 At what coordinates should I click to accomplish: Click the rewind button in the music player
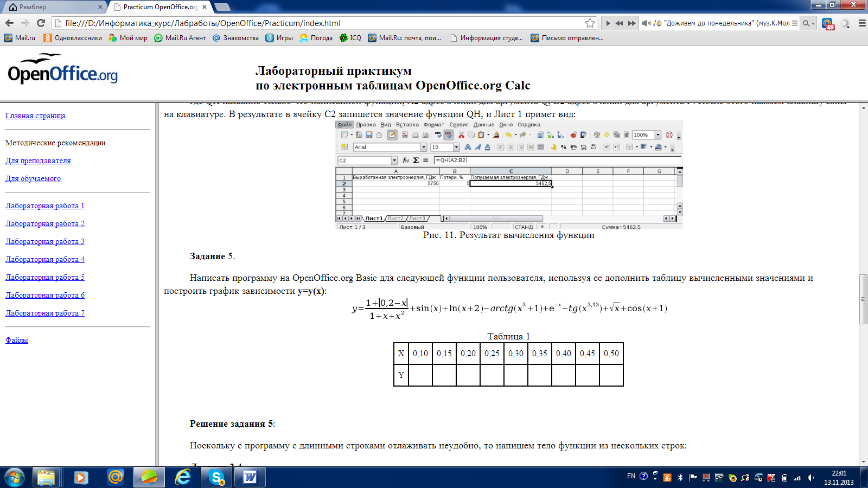(x=619, y=23)
